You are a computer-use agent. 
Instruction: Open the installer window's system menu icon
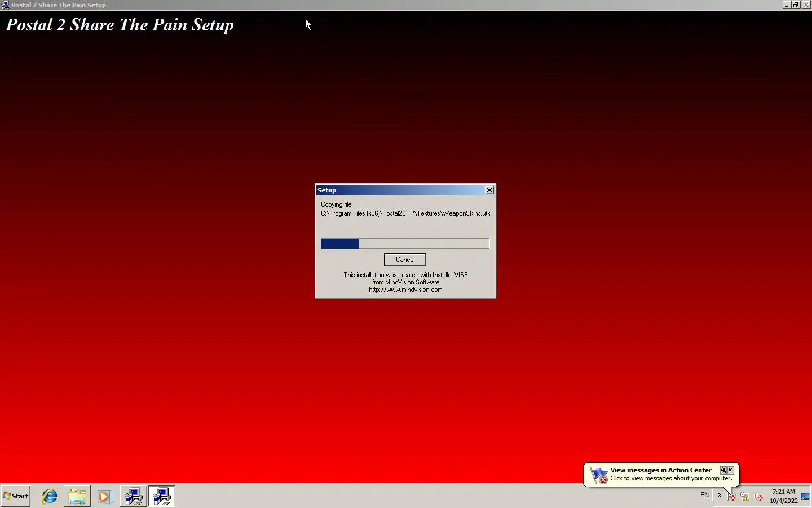pos(5,5)
